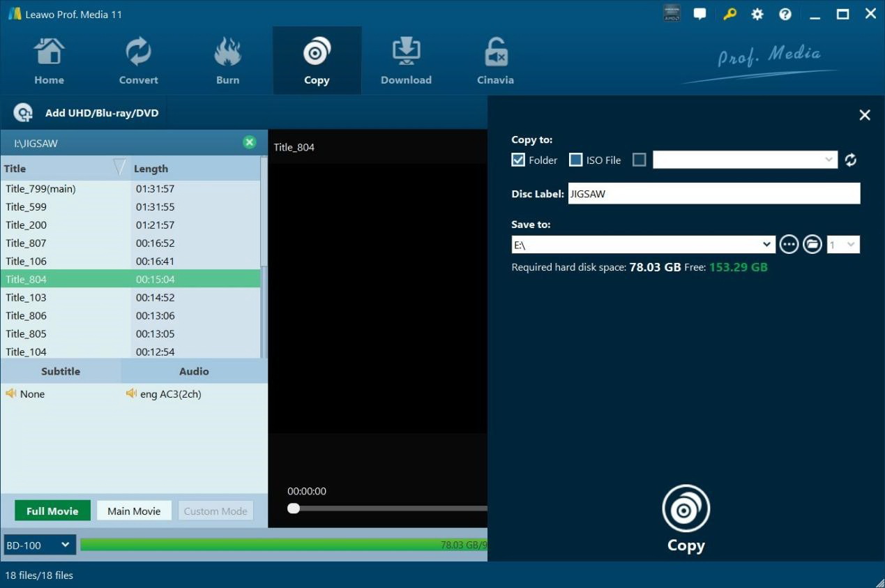Remove the I:\JIGSAW source with green X

click(x=249, y=142)
